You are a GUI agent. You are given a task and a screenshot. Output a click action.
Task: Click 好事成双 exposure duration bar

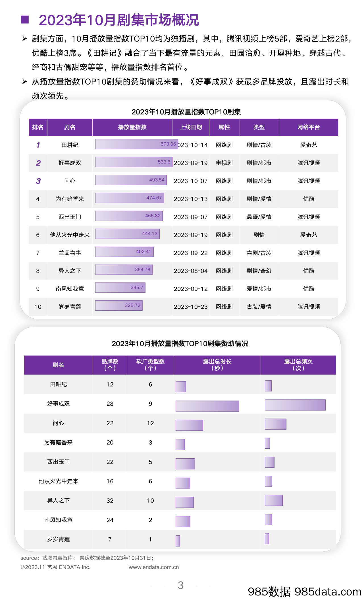[x=207, y=406]
